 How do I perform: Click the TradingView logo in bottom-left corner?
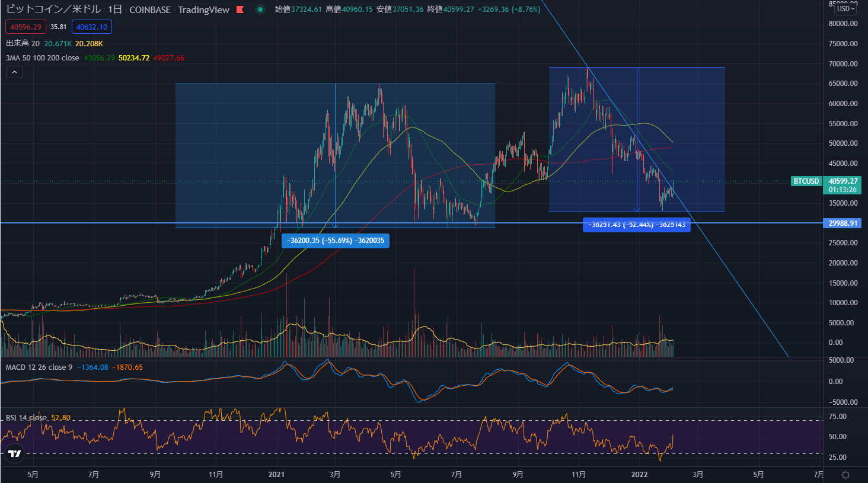coord(14,454)
